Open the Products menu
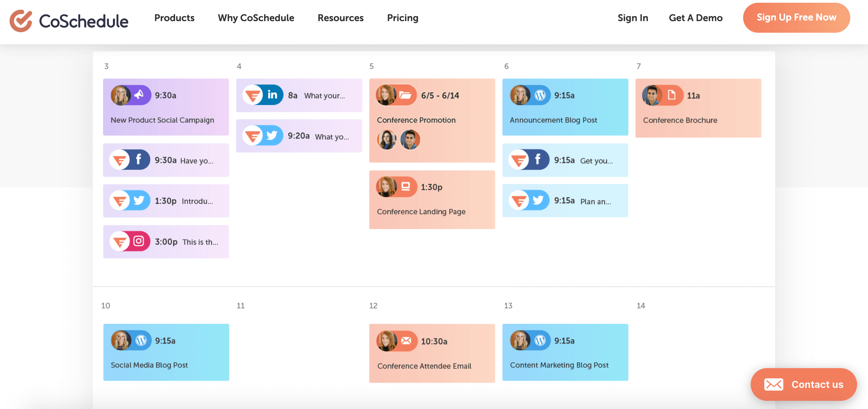The image size is (868, 409). click(x=174, y=18)
